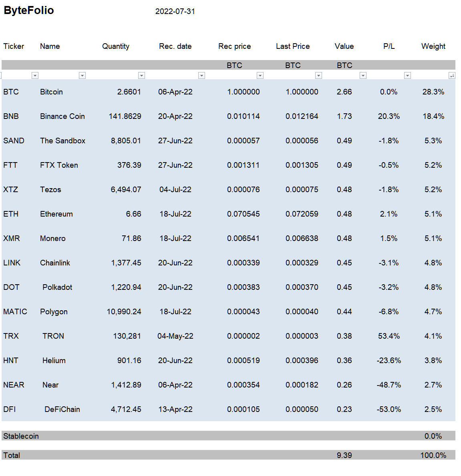Click the Weight column header

coord(433,46)
